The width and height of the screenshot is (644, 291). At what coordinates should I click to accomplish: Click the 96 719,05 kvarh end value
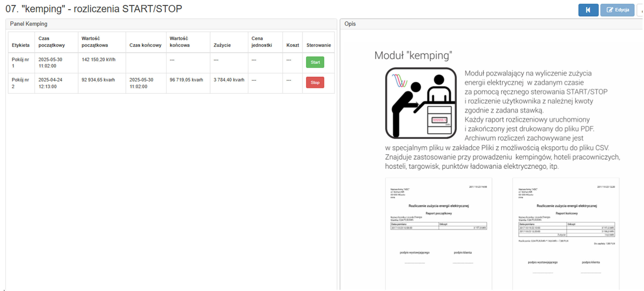(x=186, y=80)
